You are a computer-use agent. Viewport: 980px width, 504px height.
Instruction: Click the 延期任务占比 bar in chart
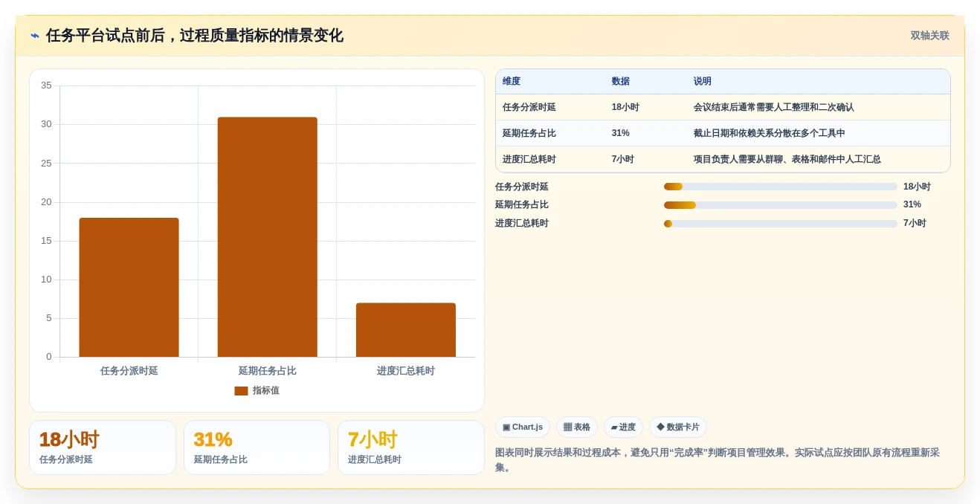pyautogui.click(x=267, y=237)
